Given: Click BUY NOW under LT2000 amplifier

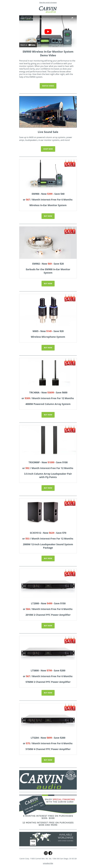Looking at the screenshot, I should [x=48, y=625].
